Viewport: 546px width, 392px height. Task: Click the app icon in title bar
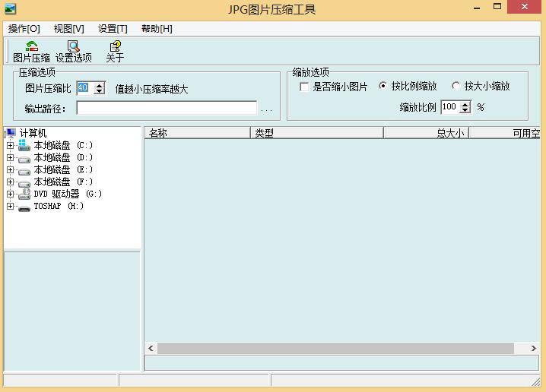pos(10,8)
